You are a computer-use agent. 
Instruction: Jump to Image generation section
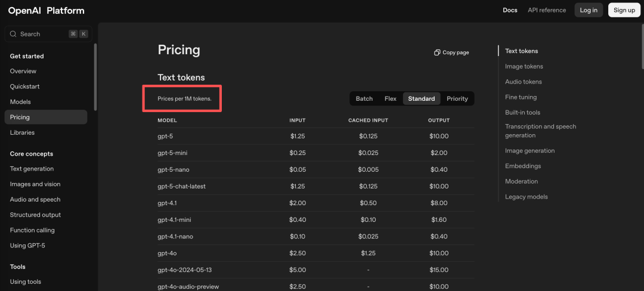(x=530, y=151)
